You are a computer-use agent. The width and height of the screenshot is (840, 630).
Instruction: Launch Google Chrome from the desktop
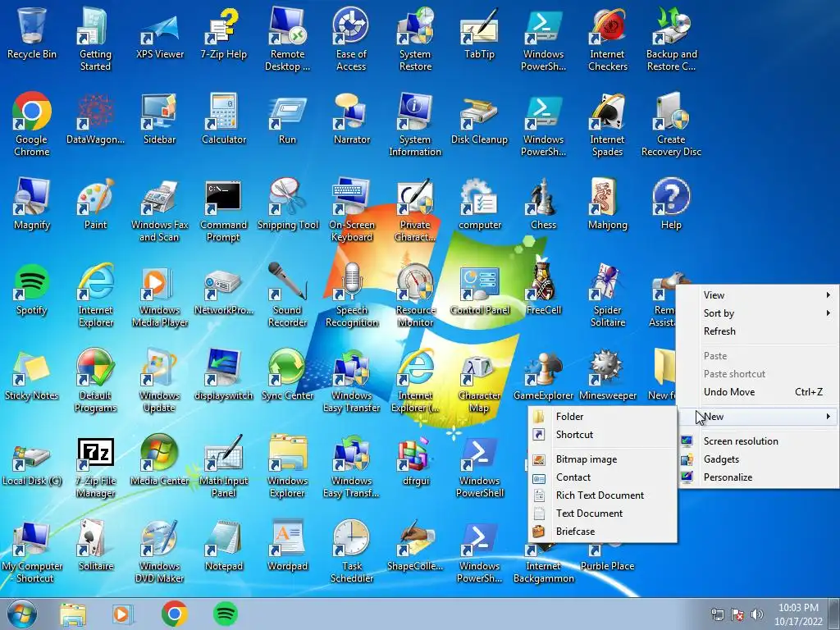click(32, 124)
